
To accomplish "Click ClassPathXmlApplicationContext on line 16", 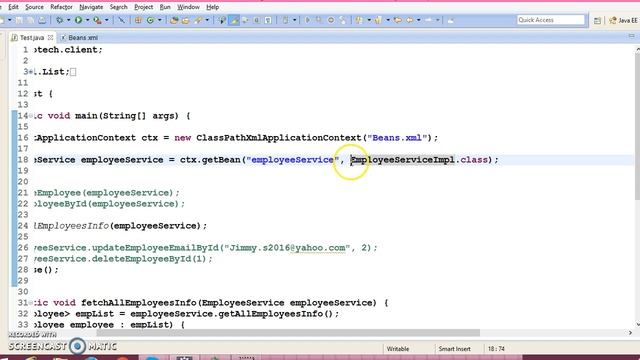I will (x=279, y=138).
